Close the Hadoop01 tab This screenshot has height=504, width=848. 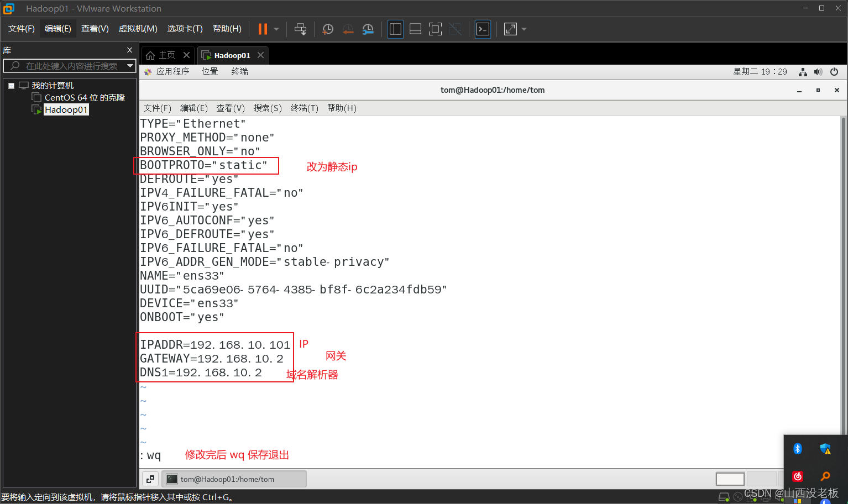[x=260, y=55]
